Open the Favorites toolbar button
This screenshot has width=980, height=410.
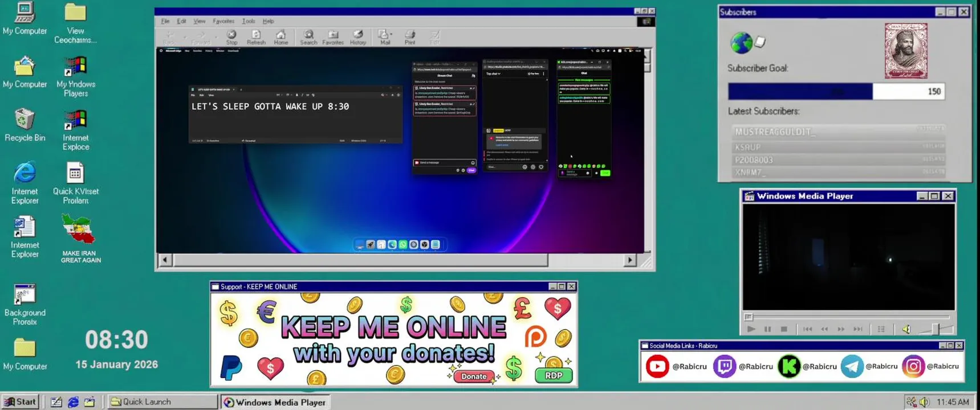333,38
